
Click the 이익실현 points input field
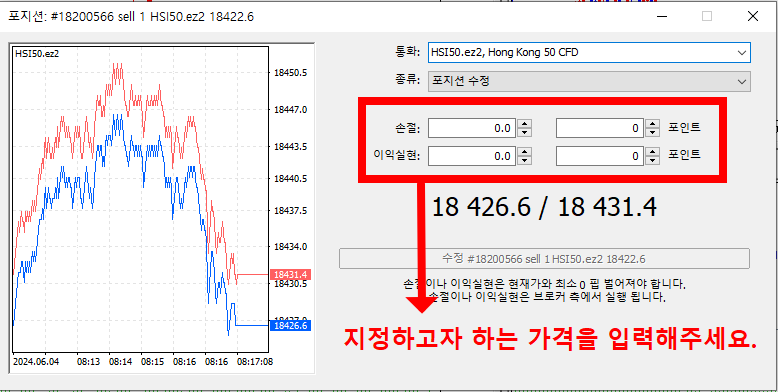600,156
